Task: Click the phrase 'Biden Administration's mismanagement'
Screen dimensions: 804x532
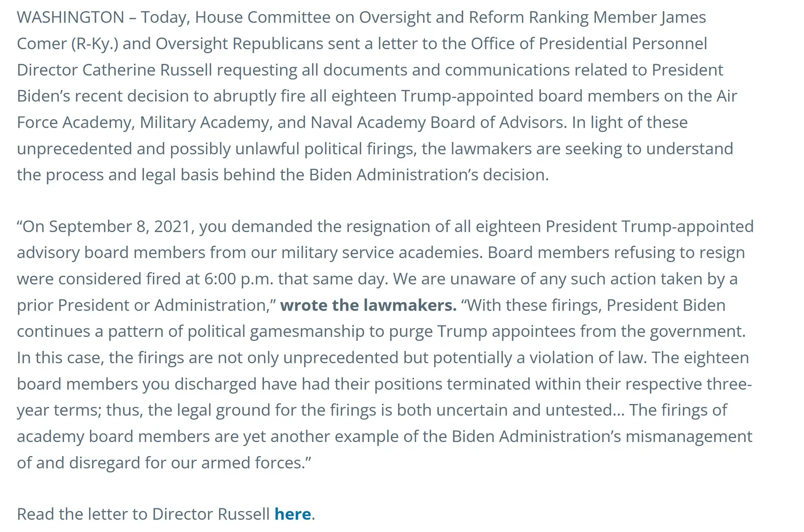Action: pyautogui.click(x=602, y=437)
